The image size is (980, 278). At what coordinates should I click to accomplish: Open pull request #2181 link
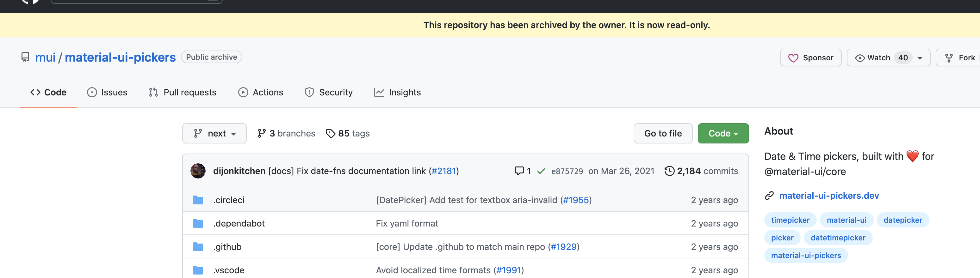[443, 171]
